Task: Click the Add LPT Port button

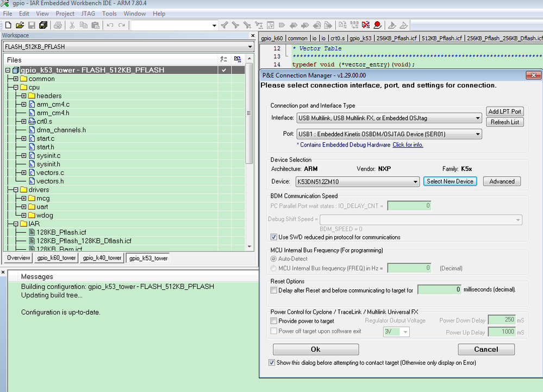Action: click(504, 111)
